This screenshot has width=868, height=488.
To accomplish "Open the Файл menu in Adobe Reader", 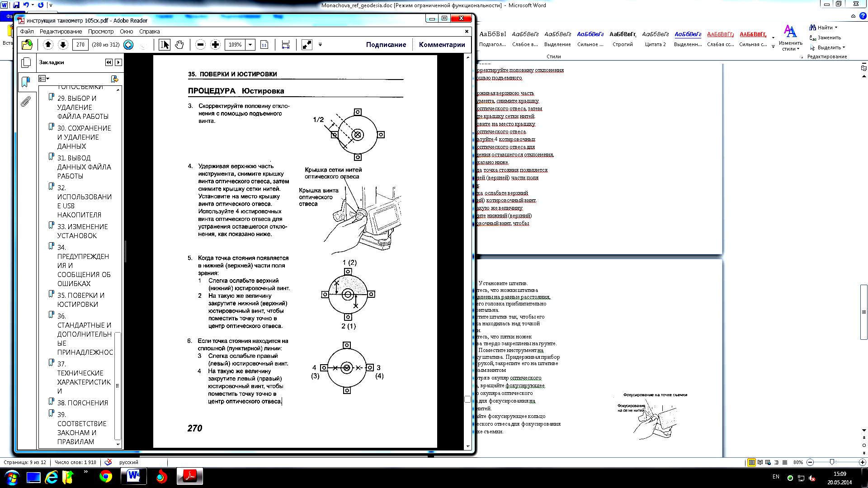I will pyautogui.click(x=27, y=32).
